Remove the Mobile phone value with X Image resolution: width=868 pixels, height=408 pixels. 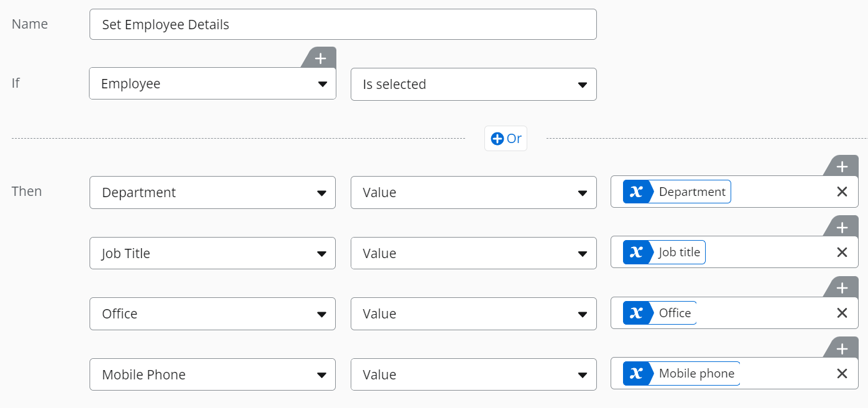[842, 373]
